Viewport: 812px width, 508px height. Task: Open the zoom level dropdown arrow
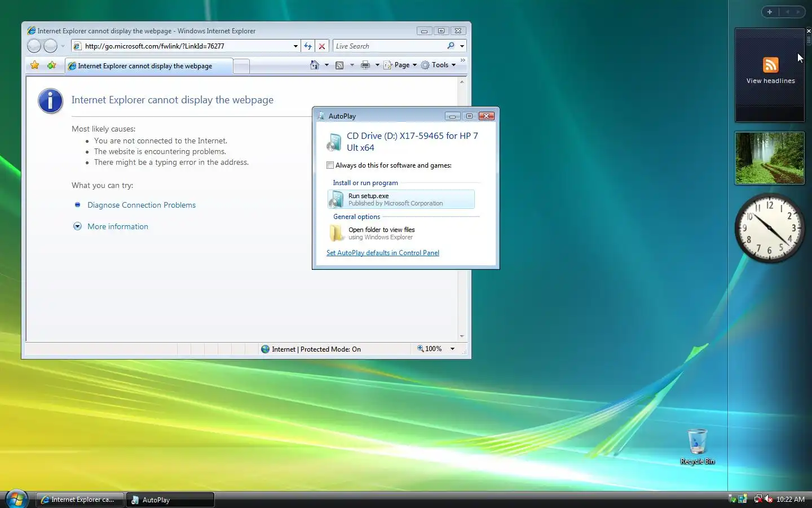[x=452, y=349]
